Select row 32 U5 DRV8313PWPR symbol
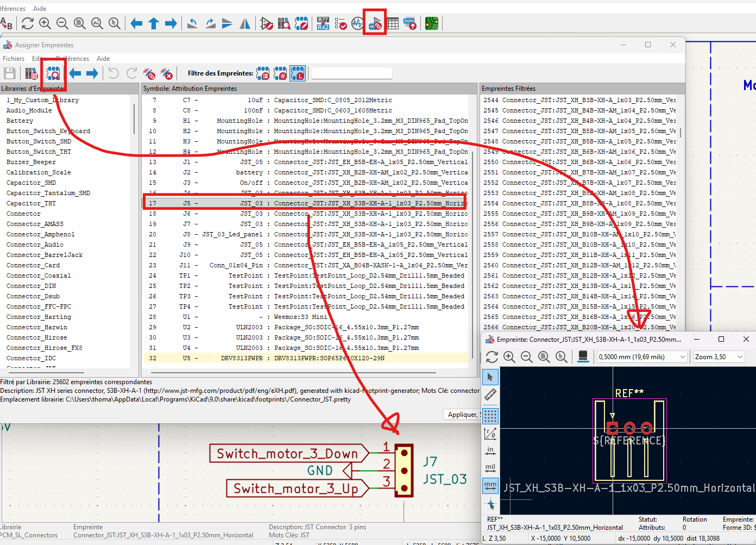756x545 pixels. tap(305, 358)
